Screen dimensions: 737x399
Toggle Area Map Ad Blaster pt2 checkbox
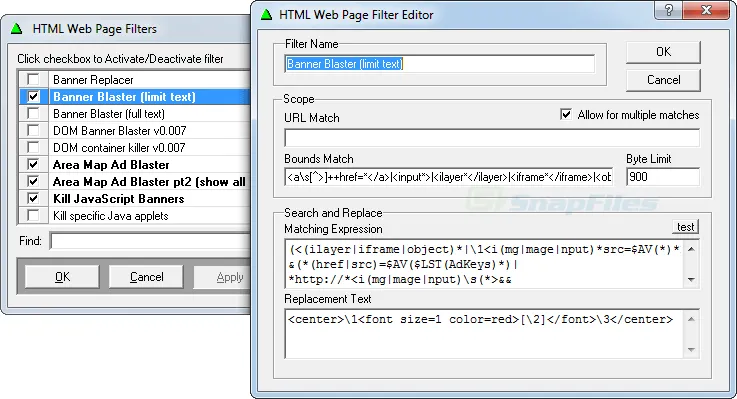coord(33,181)
